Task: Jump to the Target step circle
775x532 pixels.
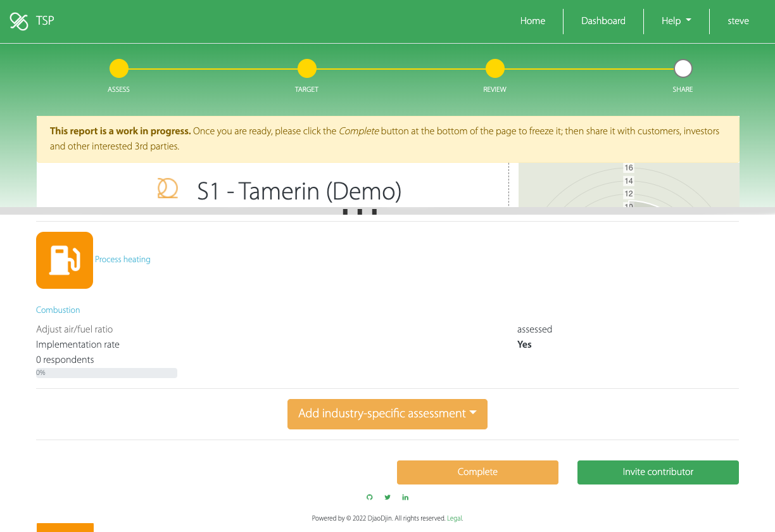Action: tap(306, 68)
